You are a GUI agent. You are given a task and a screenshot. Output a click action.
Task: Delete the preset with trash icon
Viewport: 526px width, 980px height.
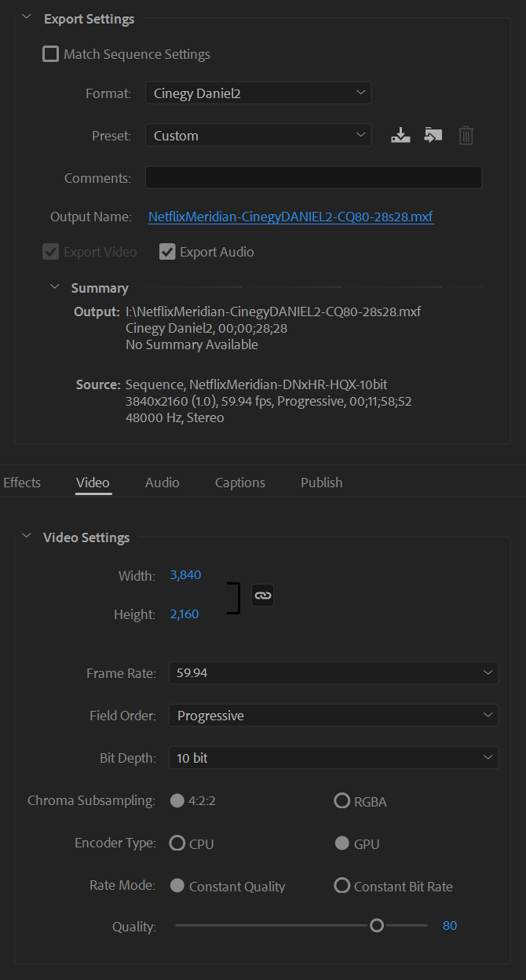coord(466,136)
